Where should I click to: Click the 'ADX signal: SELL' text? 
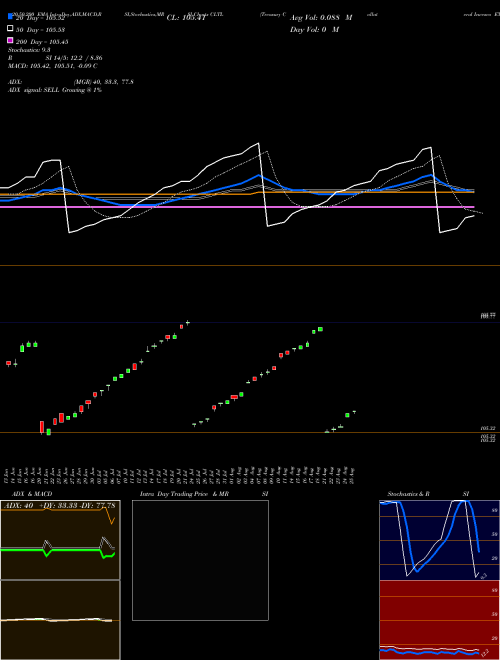[34, 90]
